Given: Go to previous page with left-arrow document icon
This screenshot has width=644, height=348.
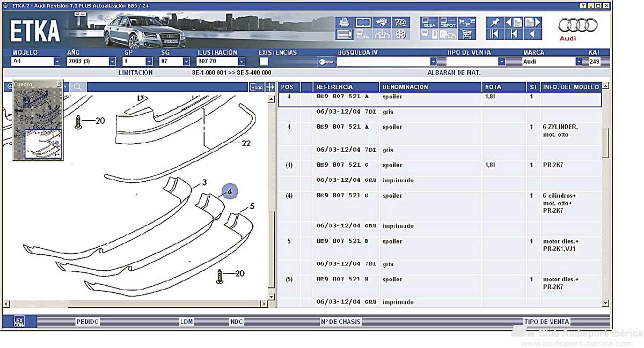Looking at the screenshot, I should click(x=514, y=23).
